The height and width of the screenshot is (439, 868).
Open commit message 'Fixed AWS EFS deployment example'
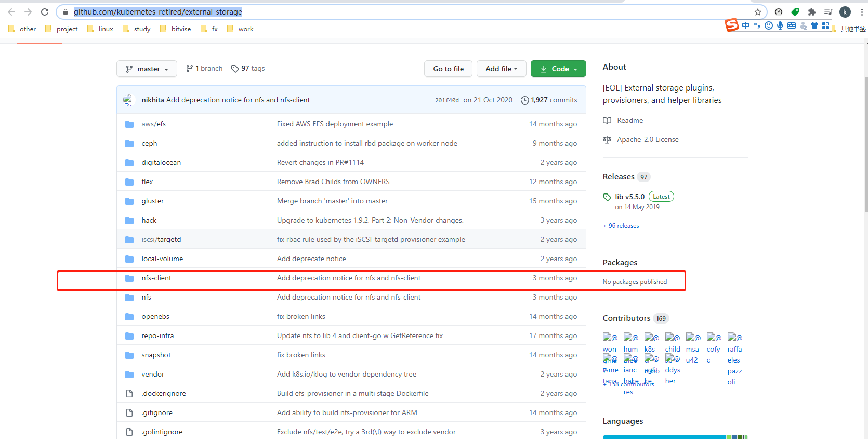[335, 124]
